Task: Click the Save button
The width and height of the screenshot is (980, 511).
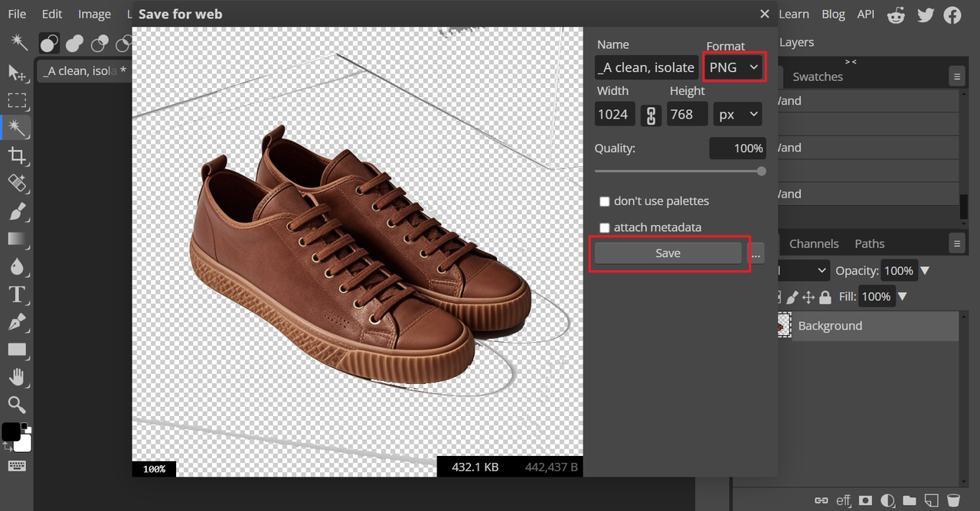Action: coord(668,253)
